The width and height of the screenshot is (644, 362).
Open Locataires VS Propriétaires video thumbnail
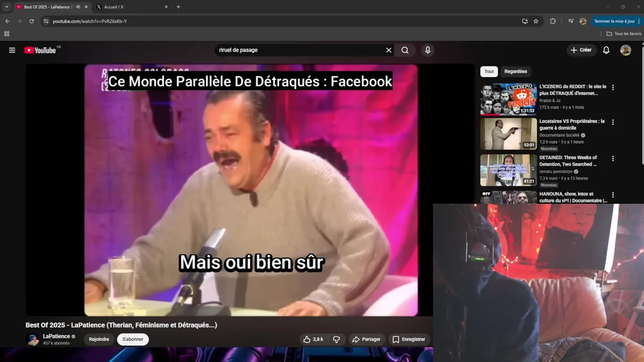pos(509,134)
